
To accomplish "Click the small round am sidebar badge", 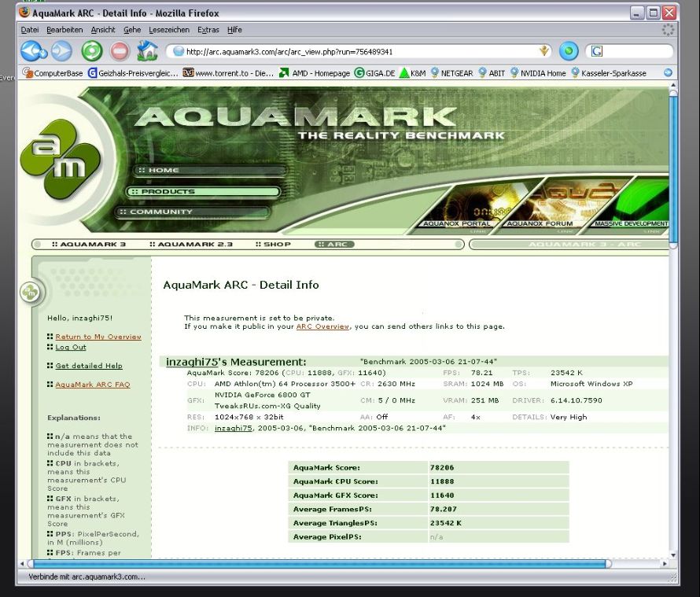I will [x=30, y=293].
